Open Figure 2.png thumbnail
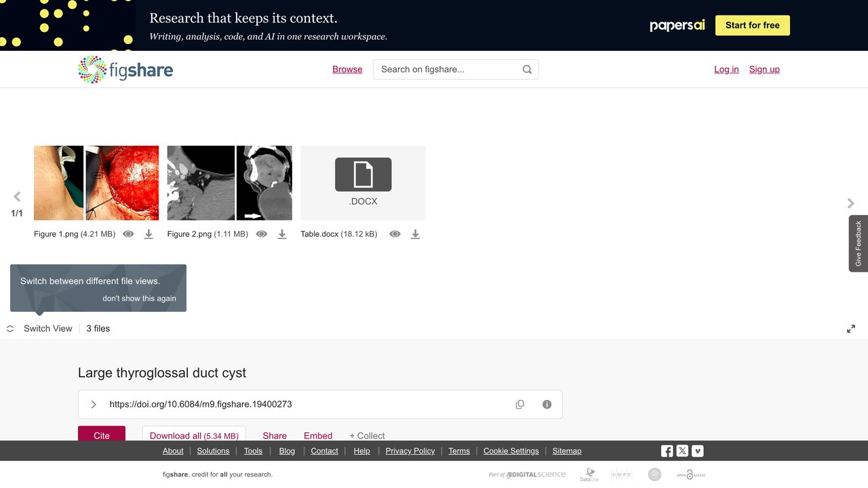 pos(230,183)
